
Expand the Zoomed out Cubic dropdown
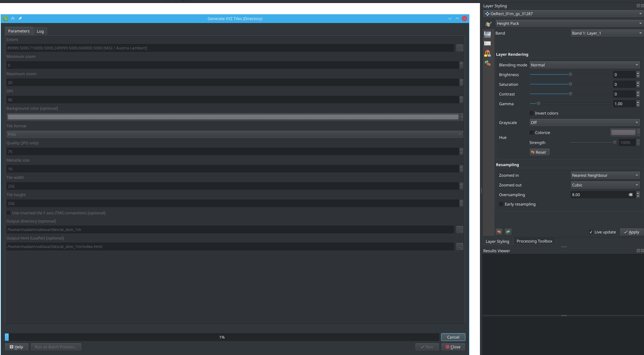605,185
